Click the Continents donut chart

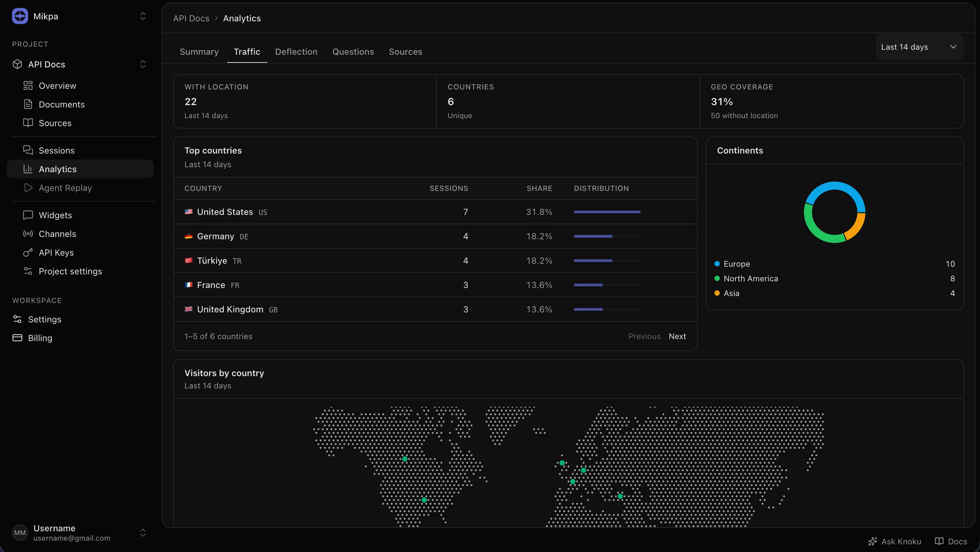(x=834, y=212)
